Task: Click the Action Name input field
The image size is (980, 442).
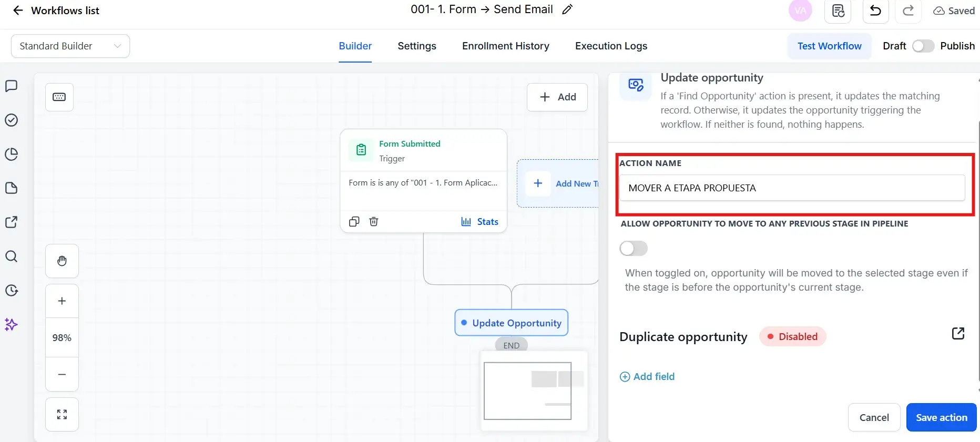Action: (792, 188)
